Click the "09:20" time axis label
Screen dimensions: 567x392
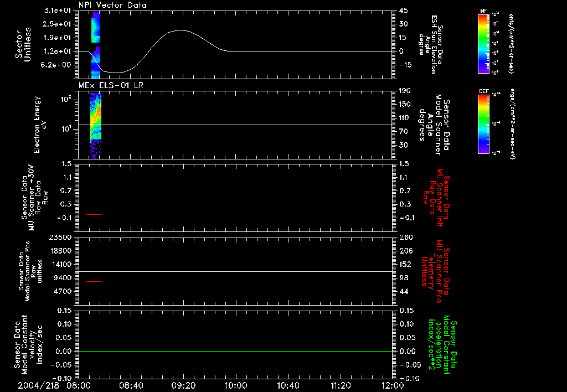(184, 386)
